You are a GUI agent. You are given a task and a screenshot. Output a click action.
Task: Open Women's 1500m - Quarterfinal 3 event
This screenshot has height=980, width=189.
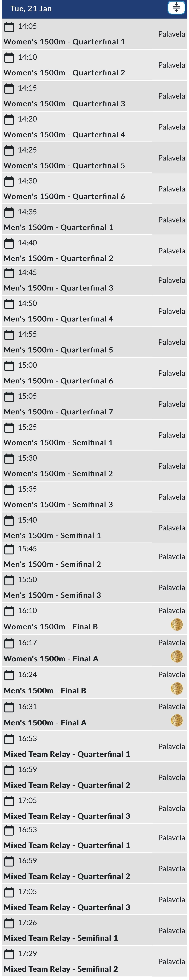coord(64,103)
